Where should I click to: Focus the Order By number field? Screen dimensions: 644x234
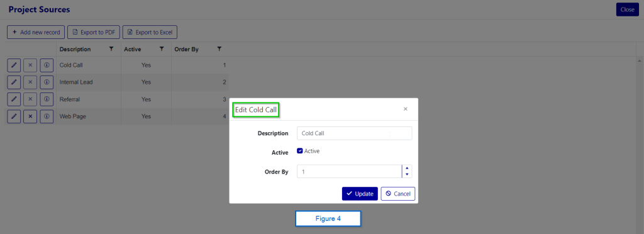[x=349, y=172]
